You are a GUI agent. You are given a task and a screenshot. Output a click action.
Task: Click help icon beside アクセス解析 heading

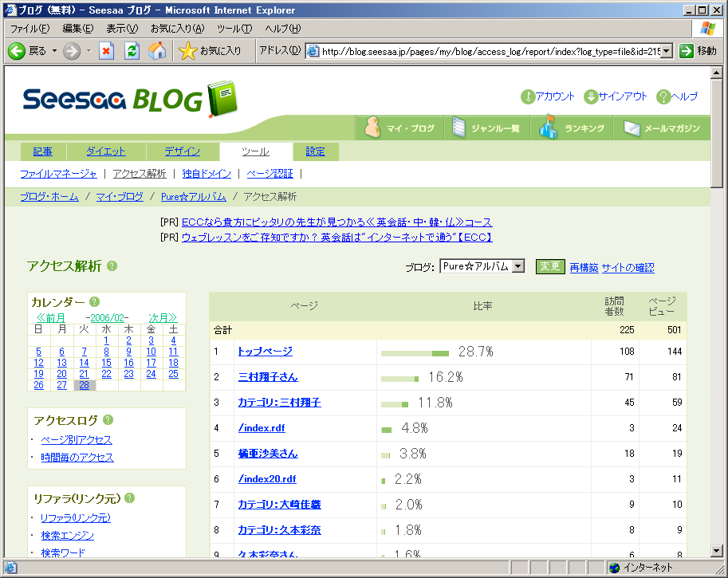[112, 266]
